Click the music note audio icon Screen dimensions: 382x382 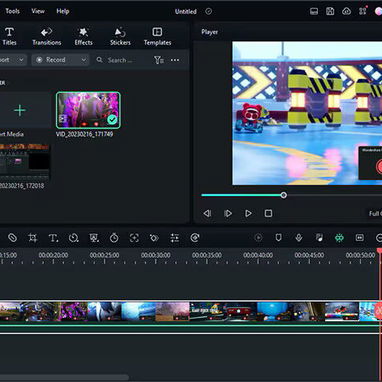[x=319, y=238]
